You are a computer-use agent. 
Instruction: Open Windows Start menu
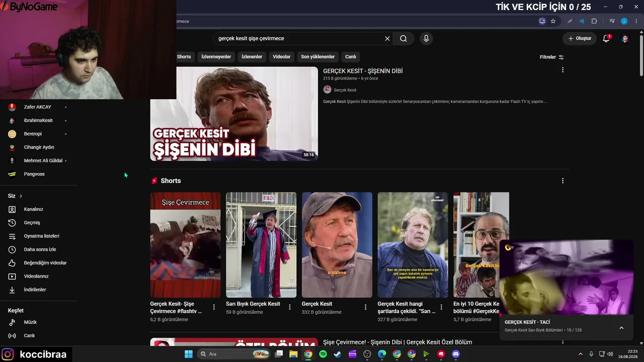(189, 354)
